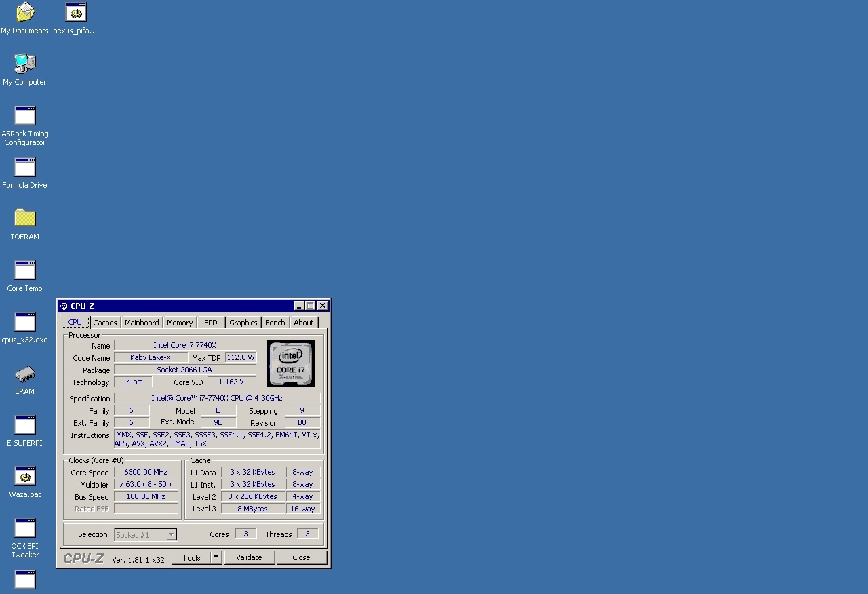Click the Ext. Model value 9E

tap(218, 422)
